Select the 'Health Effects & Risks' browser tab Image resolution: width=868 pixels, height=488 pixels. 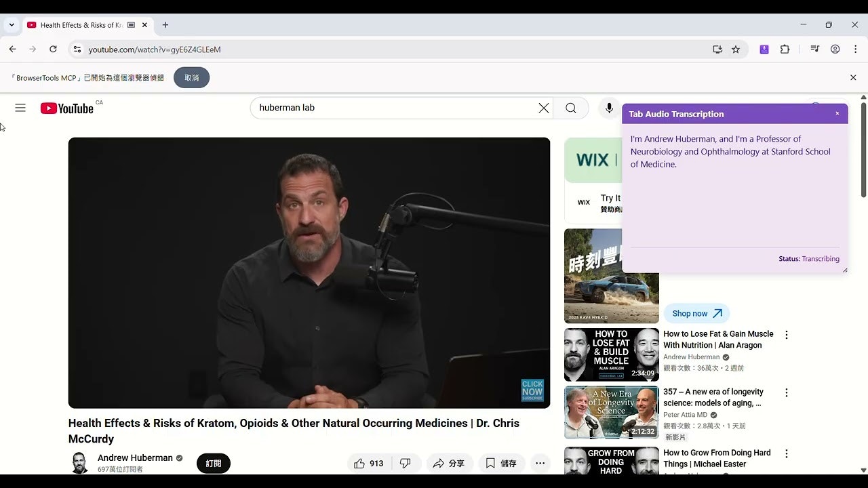[81, 25]
